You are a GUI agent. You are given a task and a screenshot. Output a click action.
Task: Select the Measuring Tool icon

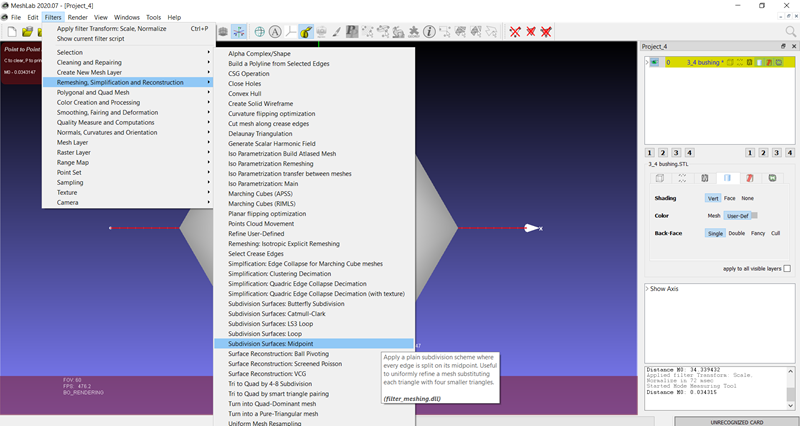tap(306, 32)
